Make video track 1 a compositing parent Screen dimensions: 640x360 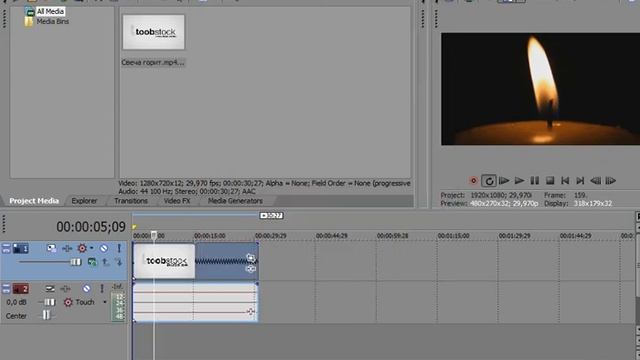[x=106, y=262]
